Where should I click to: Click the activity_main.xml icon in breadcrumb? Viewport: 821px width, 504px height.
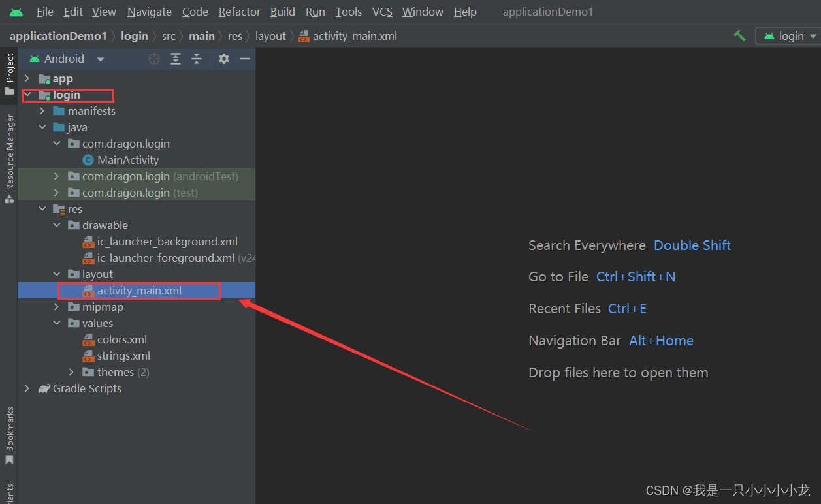(304, 37)
